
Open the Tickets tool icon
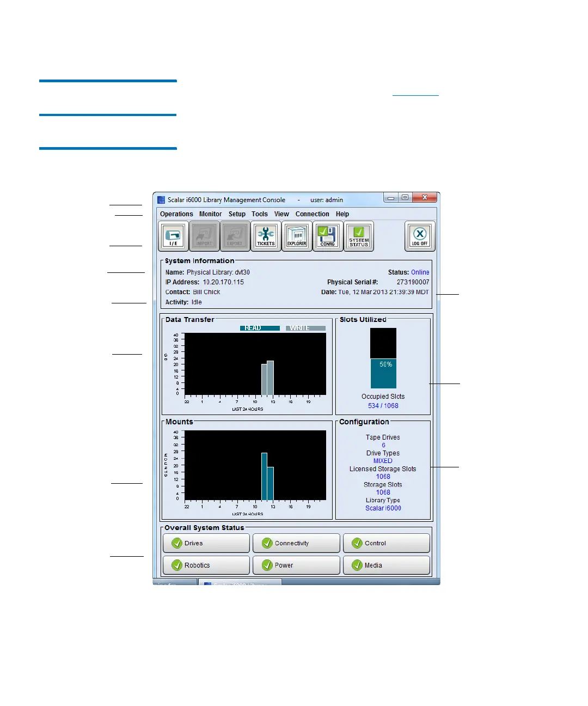coord(266,236)
